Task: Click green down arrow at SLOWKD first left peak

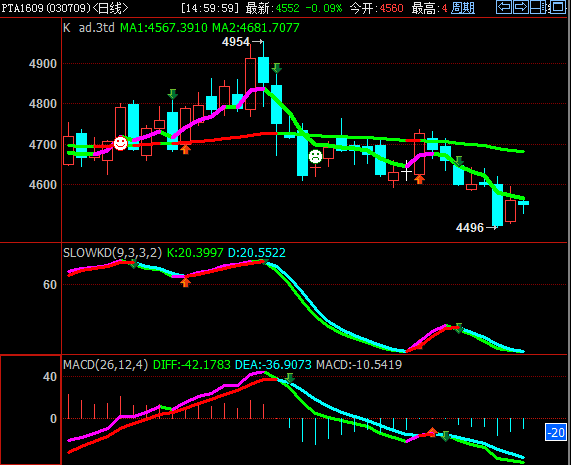Action: tap(134, 264)
